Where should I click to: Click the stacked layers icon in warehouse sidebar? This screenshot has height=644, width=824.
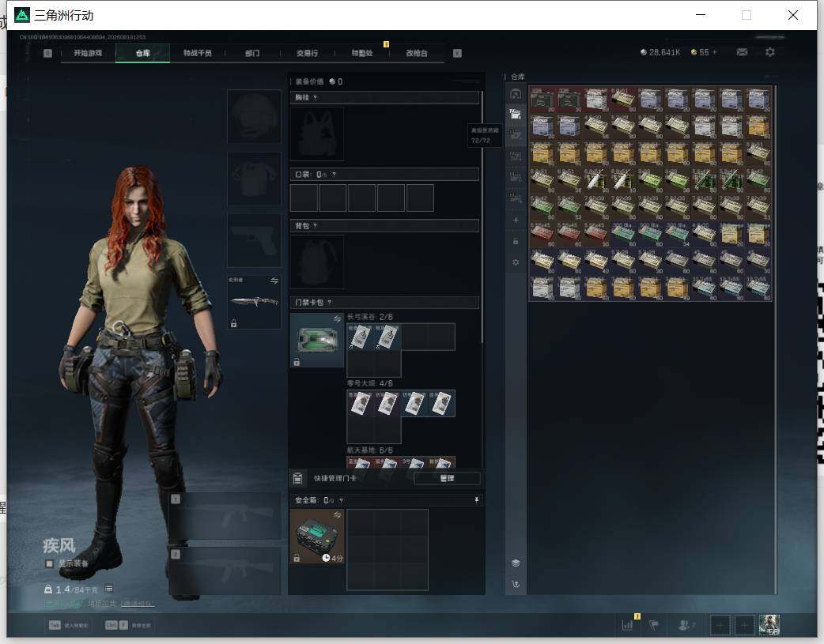tap(516, 563)
